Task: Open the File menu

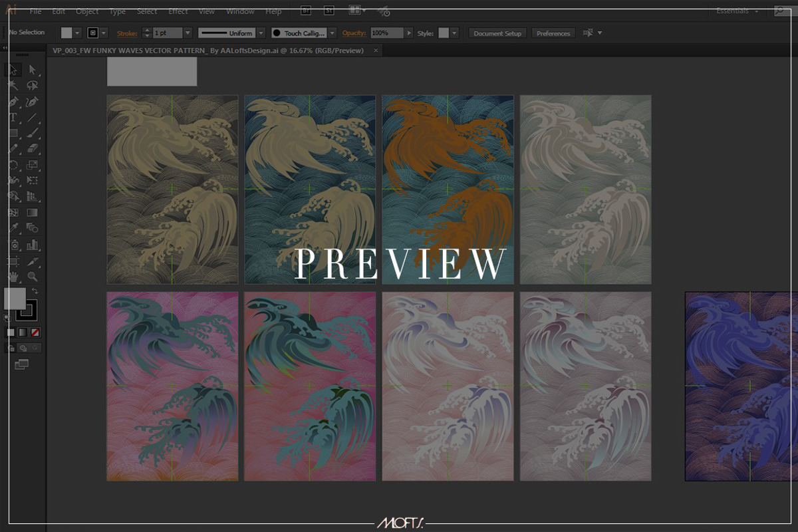Action: (x=35, y=11)
